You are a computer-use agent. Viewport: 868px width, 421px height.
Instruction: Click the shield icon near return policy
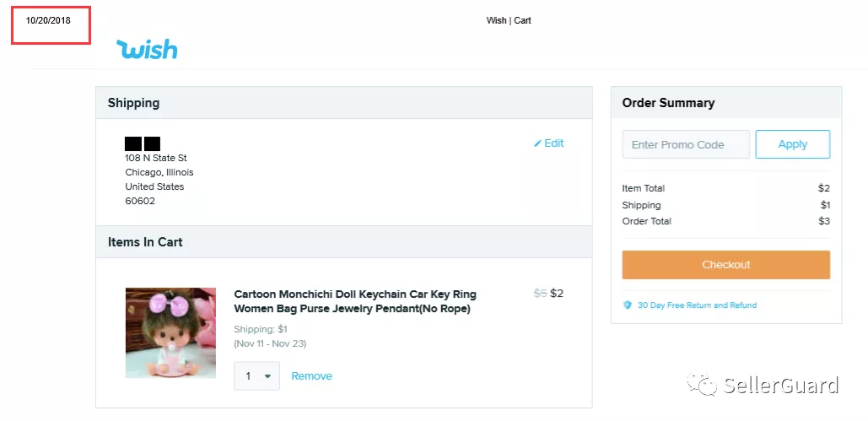click(x=628, y=305)
